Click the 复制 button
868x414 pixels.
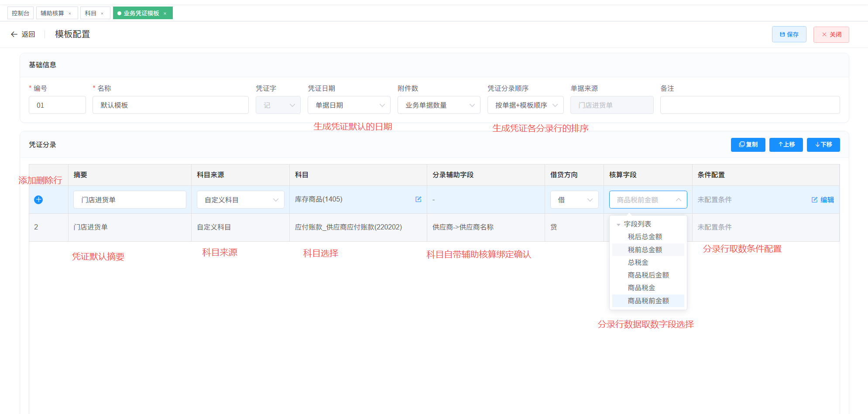748,144
